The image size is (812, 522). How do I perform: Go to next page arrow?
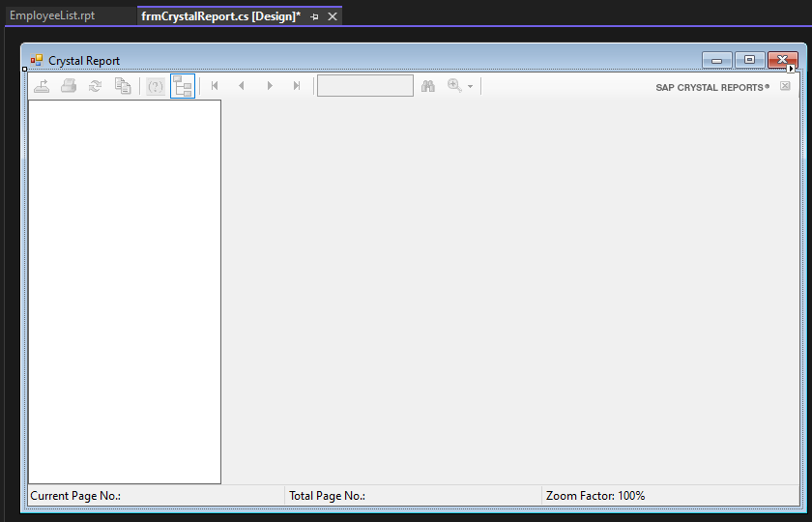pyautogui.click(x=270, y=86)
